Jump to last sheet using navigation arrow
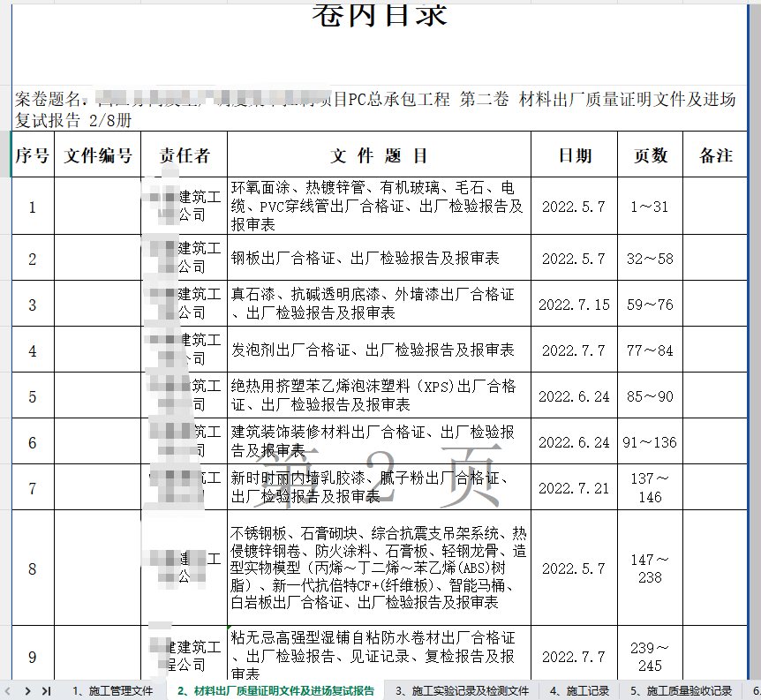 46,690
